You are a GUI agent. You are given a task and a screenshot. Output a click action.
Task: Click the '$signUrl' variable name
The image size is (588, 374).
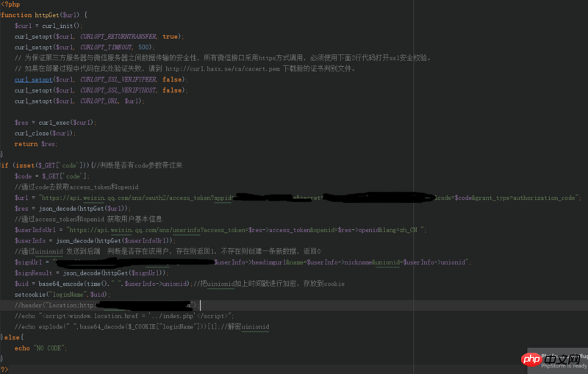coord(28,262)
